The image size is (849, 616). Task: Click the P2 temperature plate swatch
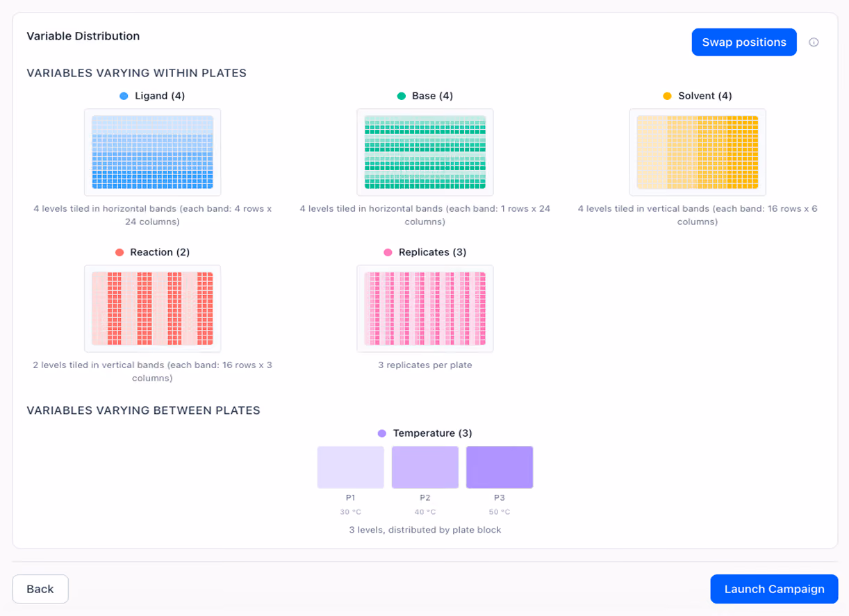[x=425, y=467]
